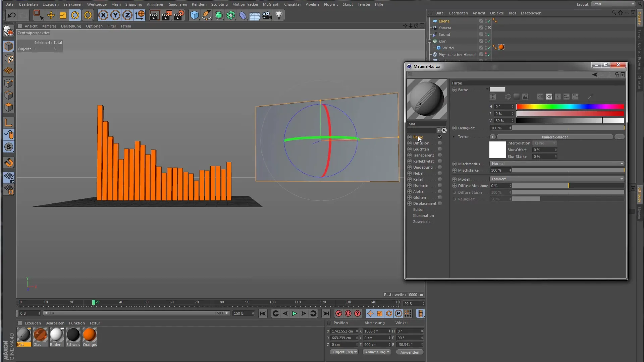Switch color picker to HSV mode

click(x=549, y=97)
